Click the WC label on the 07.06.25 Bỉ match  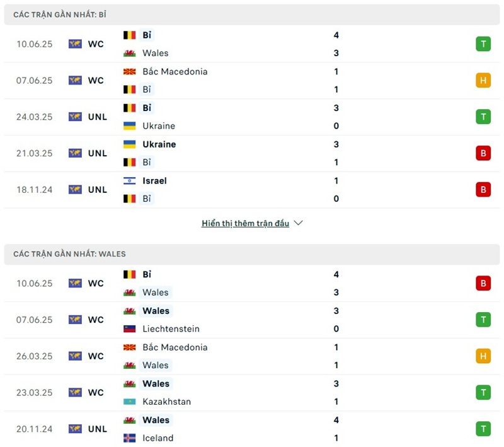pos(96,81)
